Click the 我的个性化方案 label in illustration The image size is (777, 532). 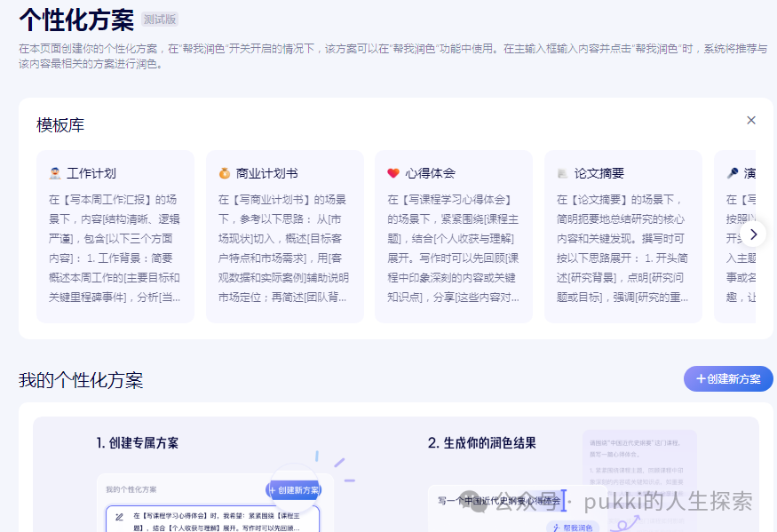[131, 489]
